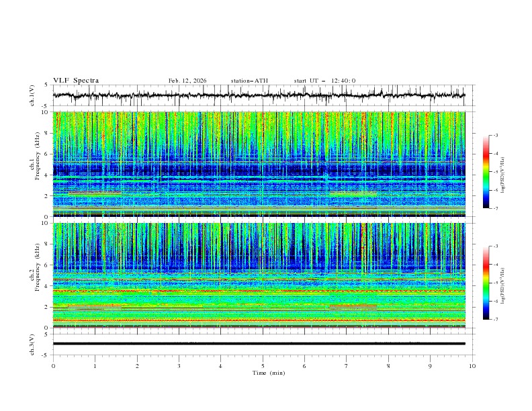Click the ch.2 spectrogram color scale bar

(486, 283)
